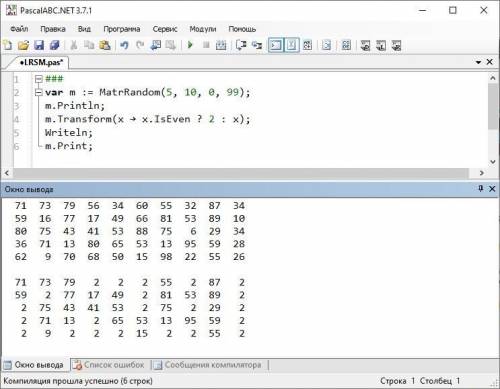This screenshot has height=389, width=500.
Task: Click the editor horizontal scrollbar track
Action: tap(241, 173)
